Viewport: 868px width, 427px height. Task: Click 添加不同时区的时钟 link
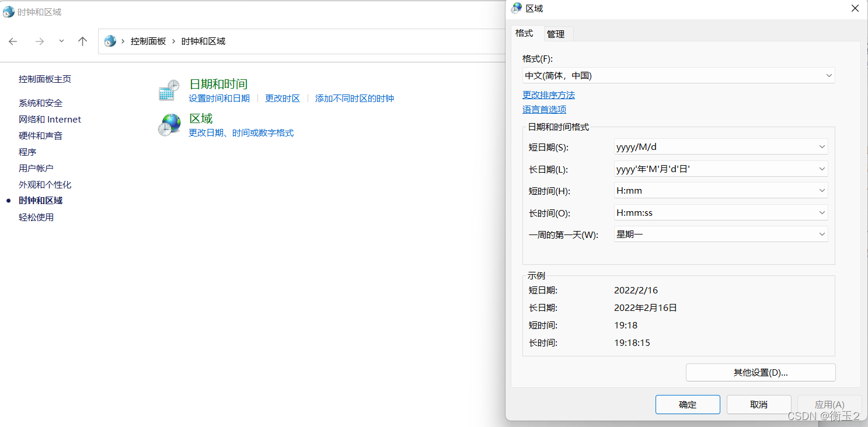pyautogui.click(x=355, y=99)
